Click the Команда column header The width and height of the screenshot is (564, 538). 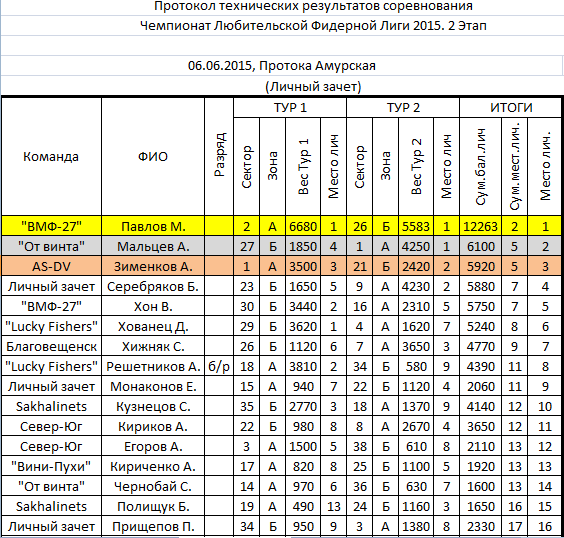(51, 156)
